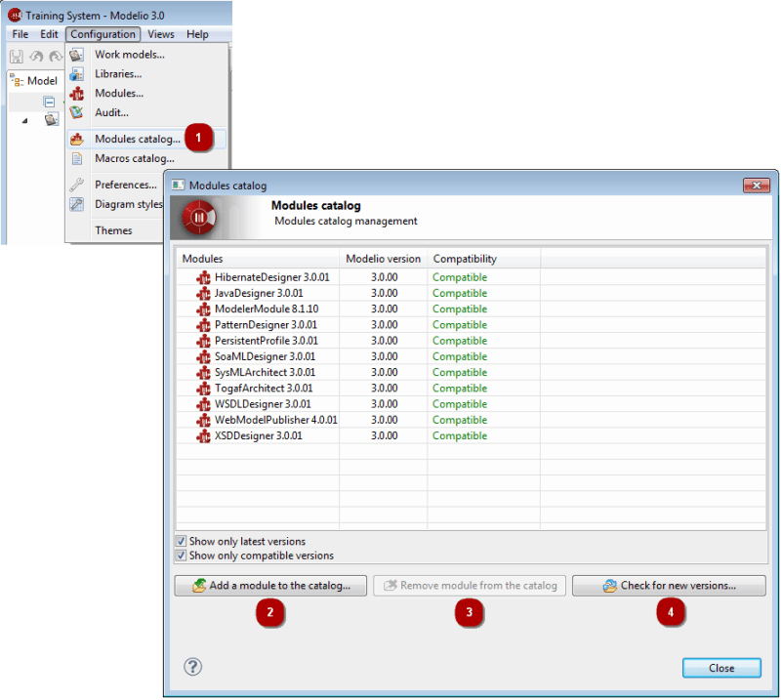The height and width of the screenshot is (700, 781).
Task: Select the Model view tab
Action: [x=35, y=81]
